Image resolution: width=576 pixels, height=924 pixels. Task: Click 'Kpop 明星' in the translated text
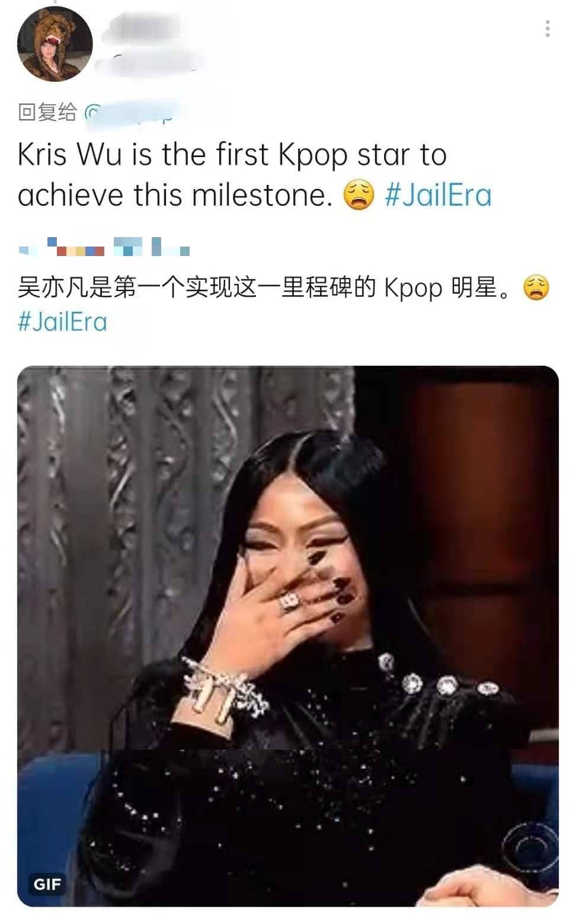(x=441, y=289)
